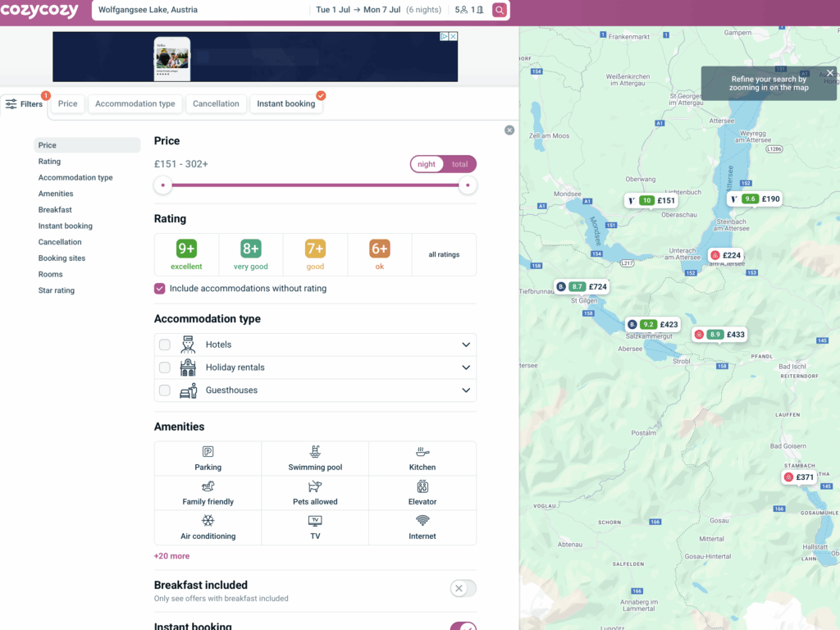Viewport: 840px width, 630px height.
Task: Choose the 7+ good rating
Action: 315,254
